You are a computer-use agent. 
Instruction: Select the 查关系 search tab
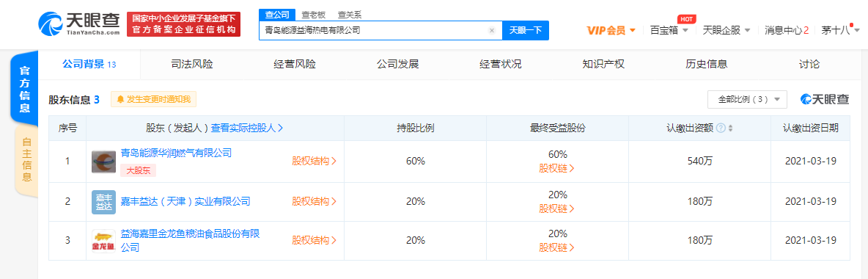pos(350,15)
